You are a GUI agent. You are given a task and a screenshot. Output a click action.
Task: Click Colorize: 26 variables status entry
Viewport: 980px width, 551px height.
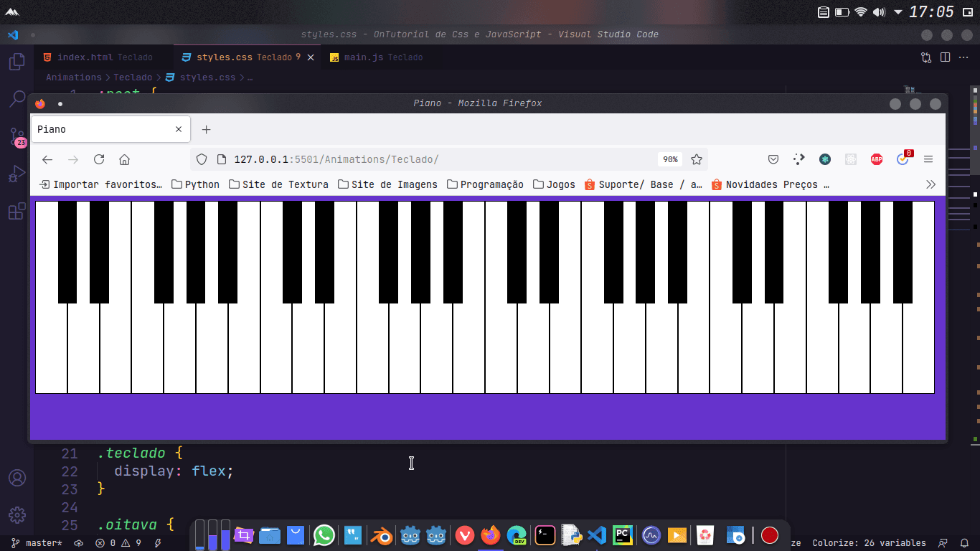click(x=869, y=543)
